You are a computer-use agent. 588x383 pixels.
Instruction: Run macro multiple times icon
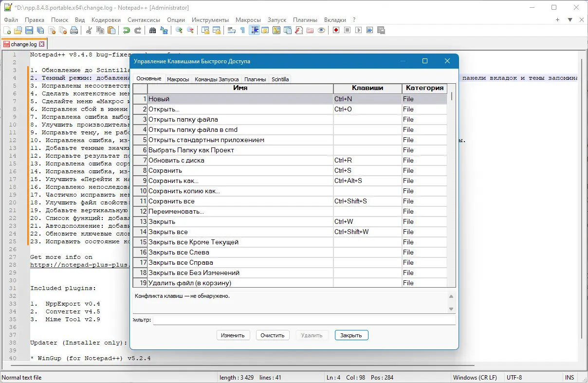click(370, 30)
